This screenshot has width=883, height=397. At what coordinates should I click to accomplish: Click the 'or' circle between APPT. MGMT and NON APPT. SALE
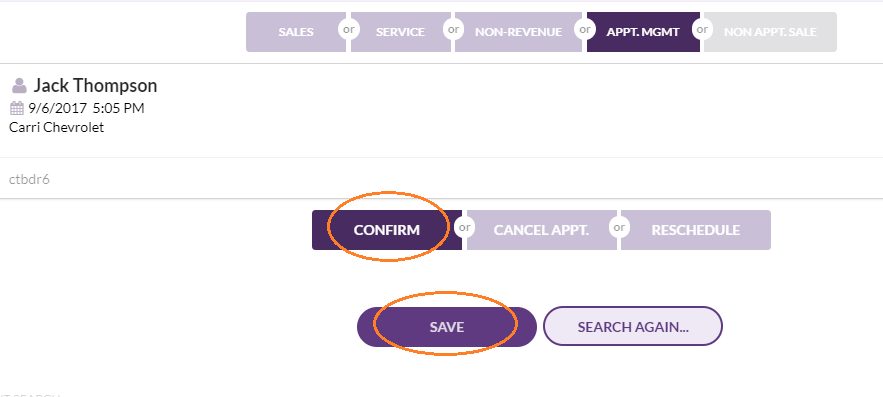tap(702, 29)
